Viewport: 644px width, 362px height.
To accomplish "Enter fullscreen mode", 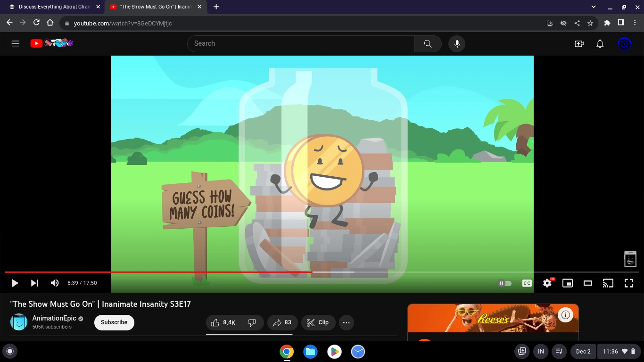I will point(629,283).
